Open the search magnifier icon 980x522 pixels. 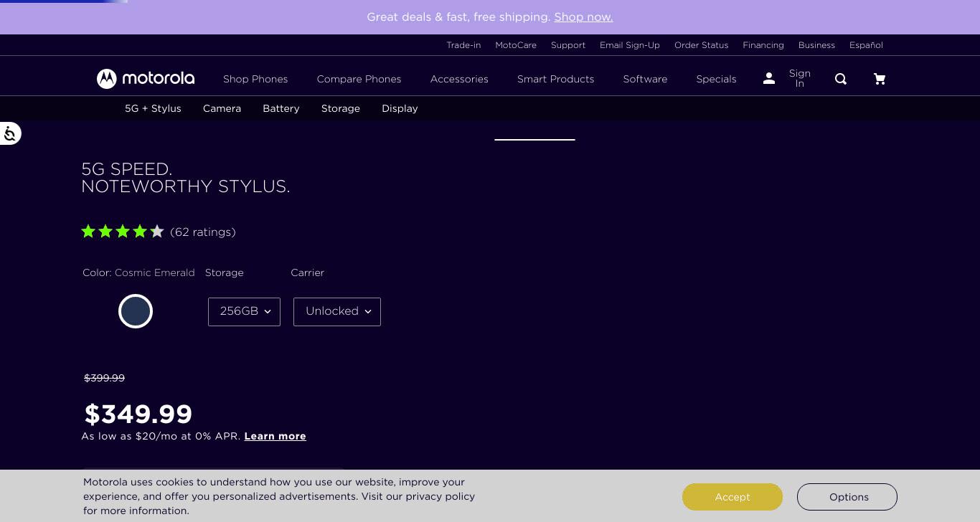(x=841, y=79)
